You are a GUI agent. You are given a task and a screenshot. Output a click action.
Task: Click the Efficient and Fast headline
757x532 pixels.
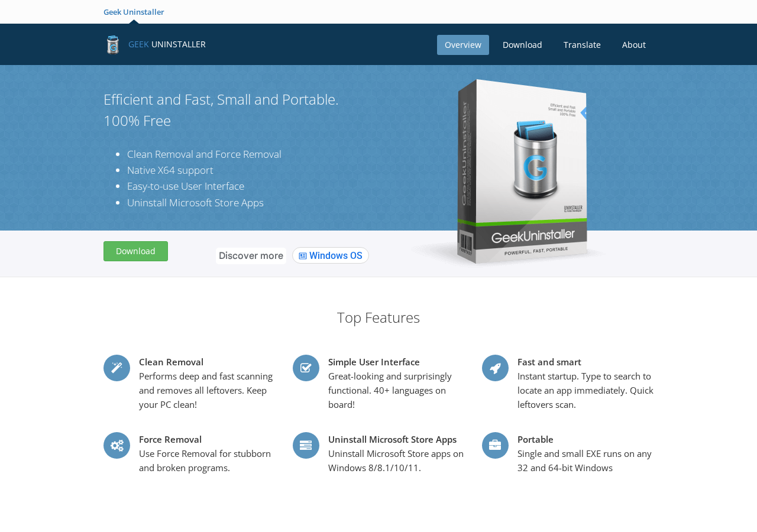221,99
